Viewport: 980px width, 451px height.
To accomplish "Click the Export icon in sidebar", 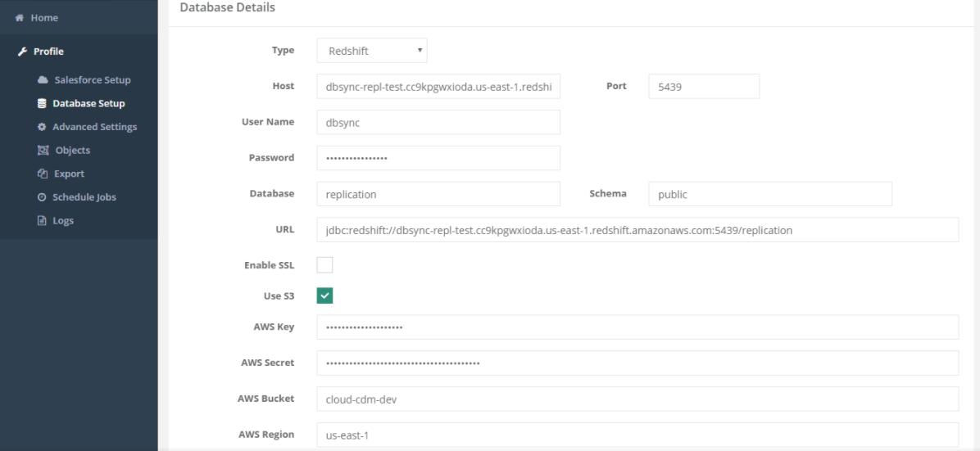I will [43, 174].
